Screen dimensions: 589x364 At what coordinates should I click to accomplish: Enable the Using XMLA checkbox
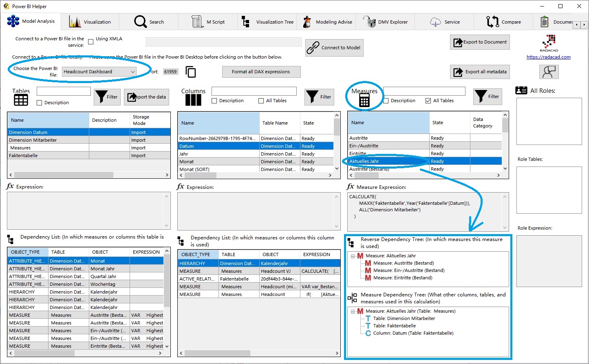[x=90, y=38]
